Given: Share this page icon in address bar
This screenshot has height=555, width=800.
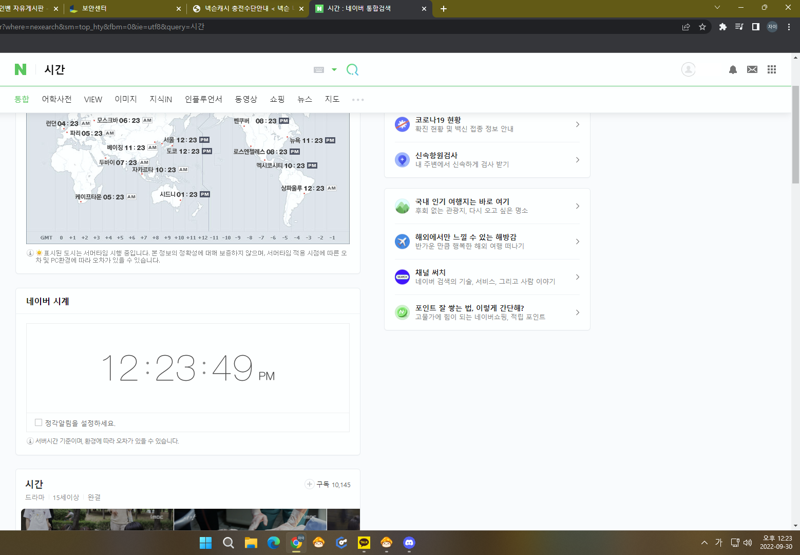Looking at the screenshot, I should [x=686, y=27].
